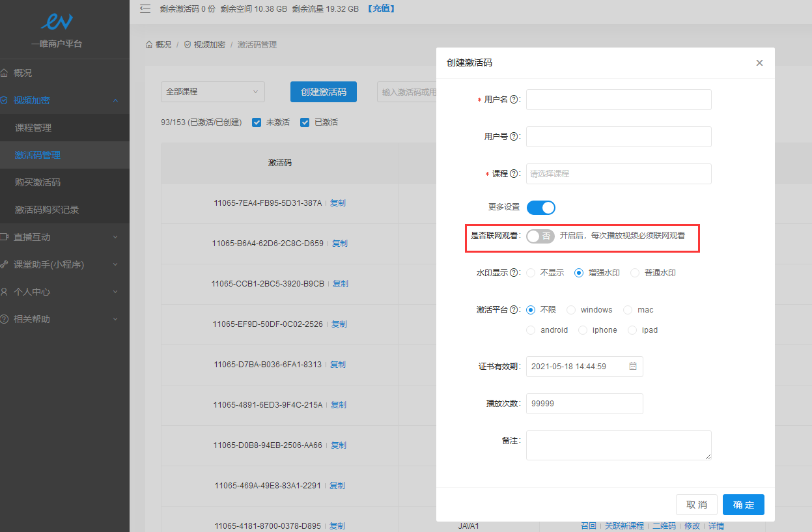Screen dimensions: 812x532
Task: Open 课程管理 in the sidebar
Action: click(x=33, y=128)
